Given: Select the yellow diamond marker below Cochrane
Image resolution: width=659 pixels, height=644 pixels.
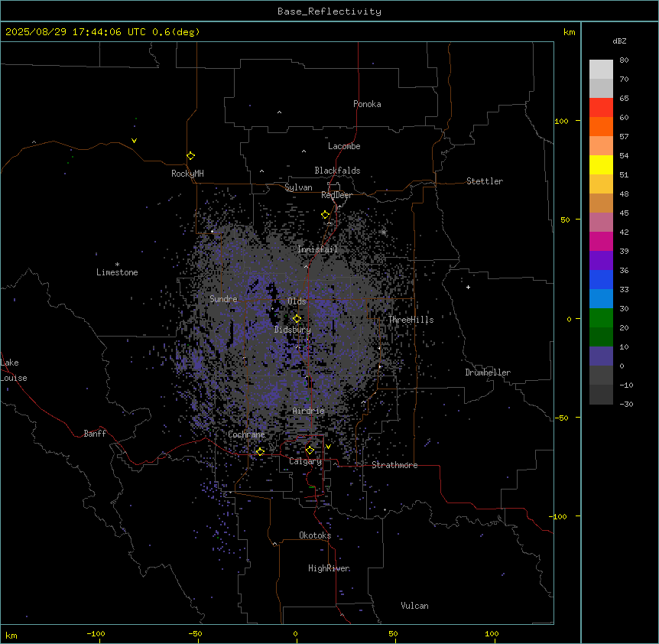Looking at the screenshot, I should (x=260, y=451).
